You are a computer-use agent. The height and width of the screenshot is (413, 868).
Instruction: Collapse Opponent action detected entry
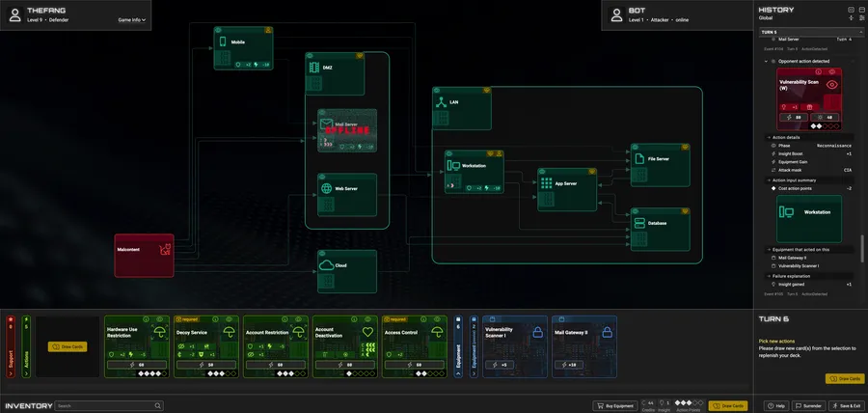pos(766,61)
